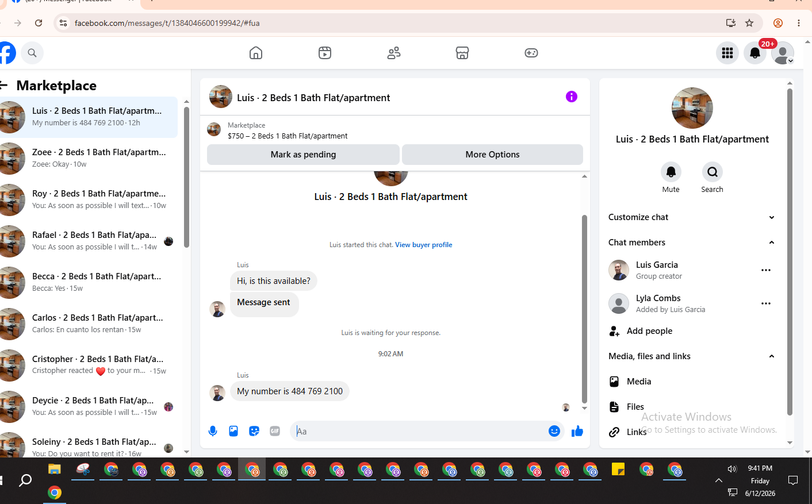
Task: Go to Facebook Home icon
Action: (x=256, y=53)
